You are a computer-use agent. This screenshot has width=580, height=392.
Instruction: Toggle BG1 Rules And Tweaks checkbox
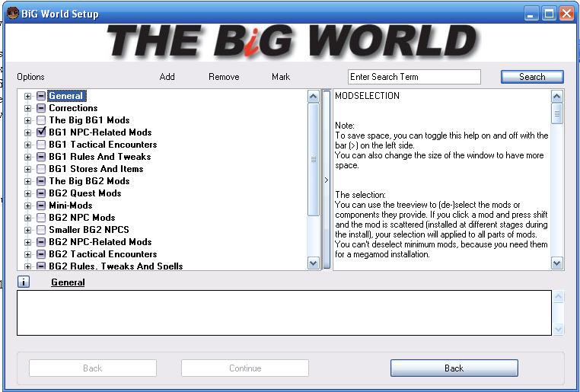click(x=41, y=157)
